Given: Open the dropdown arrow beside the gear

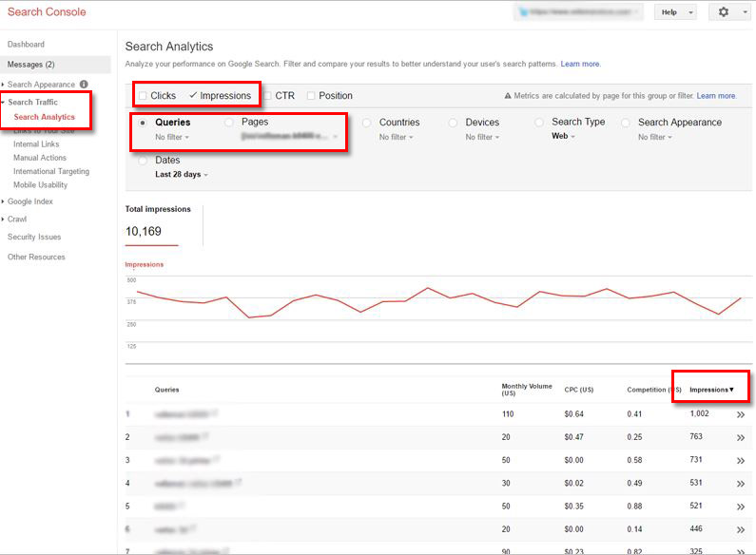Looking at the screenshot, I should 745,12.
